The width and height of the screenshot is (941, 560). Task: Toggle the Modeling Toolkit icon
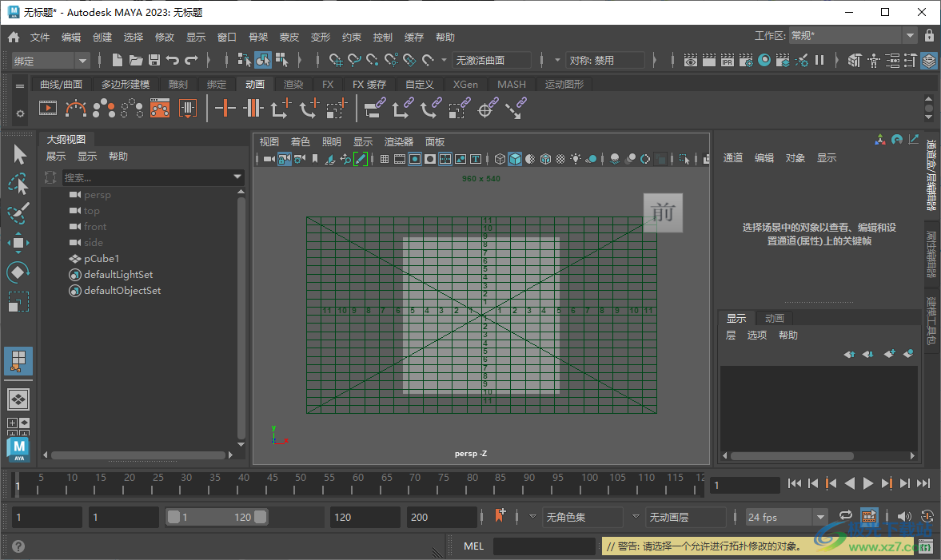855,60
